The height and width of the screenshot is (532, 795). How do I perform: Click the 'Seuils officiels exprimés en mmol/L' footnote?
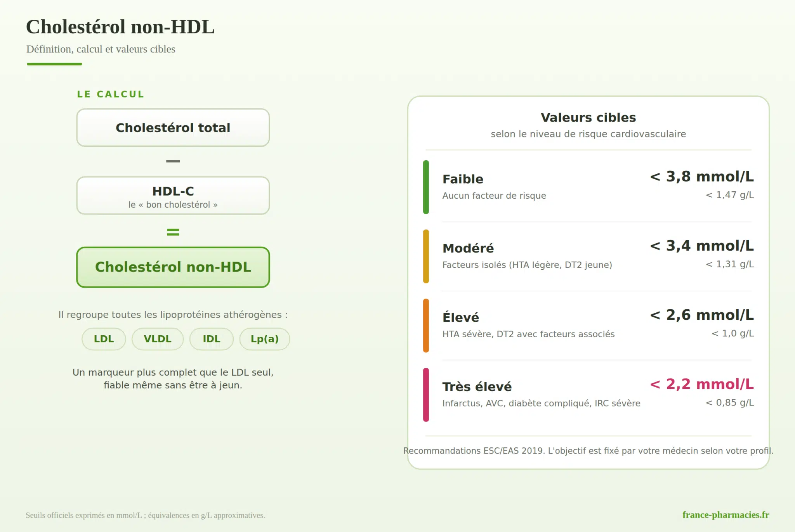pyautogui.click(x=145, y=515)
